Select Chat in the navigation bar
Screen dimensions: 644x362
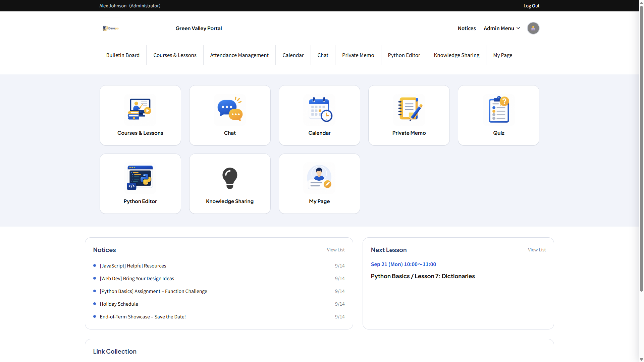coord(323,55)
